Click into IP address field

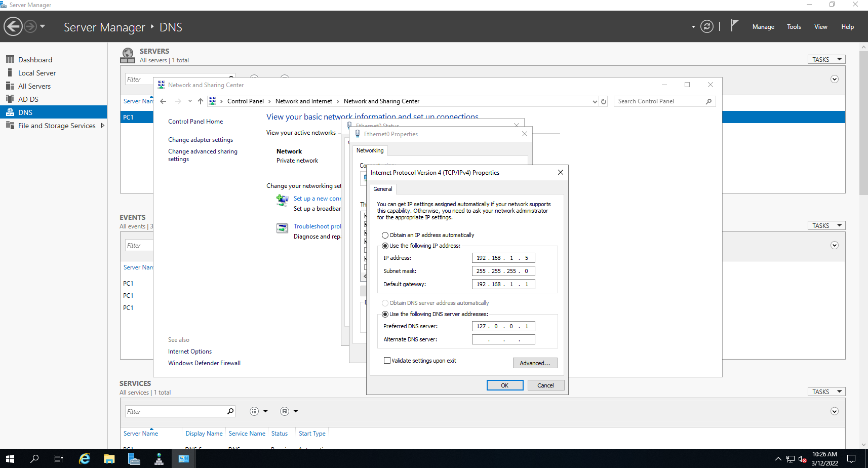point(503,258)
